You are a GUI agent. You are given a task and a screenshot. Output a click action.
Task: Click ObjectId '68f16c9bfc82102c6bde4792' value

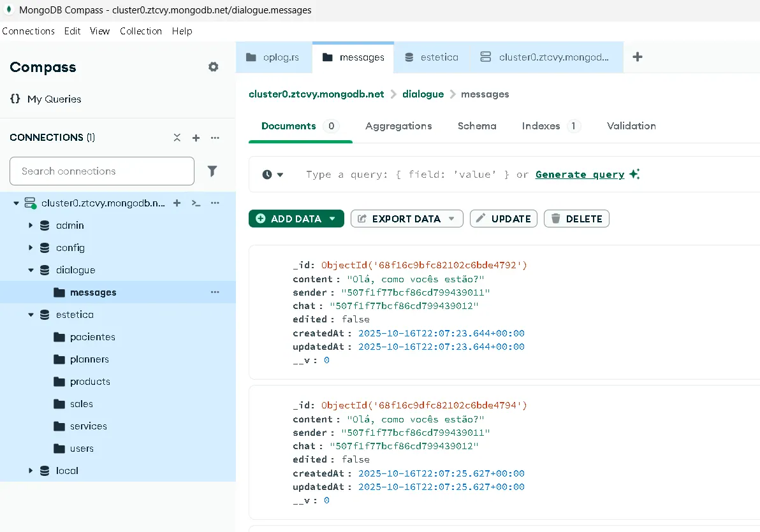point(423,265)
